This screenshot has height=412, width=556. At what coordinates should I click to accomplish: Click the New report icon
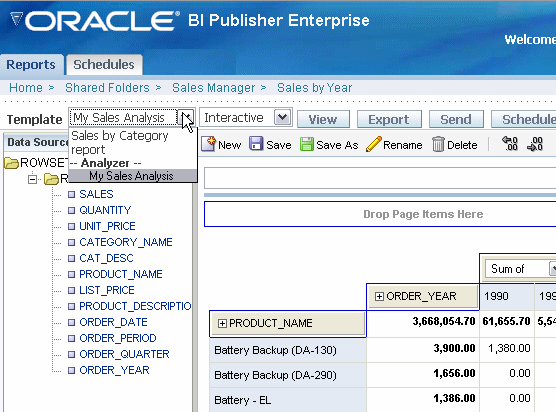[x=209, y=144]
